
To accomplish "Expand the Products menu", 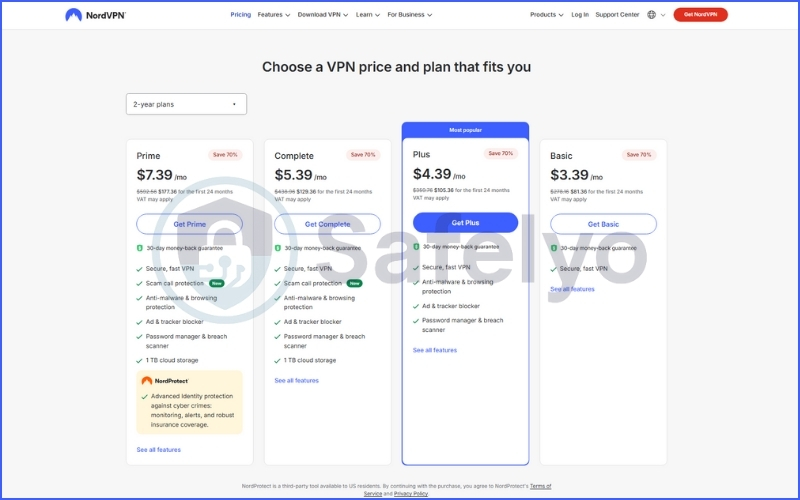I will tap(547, 15).
